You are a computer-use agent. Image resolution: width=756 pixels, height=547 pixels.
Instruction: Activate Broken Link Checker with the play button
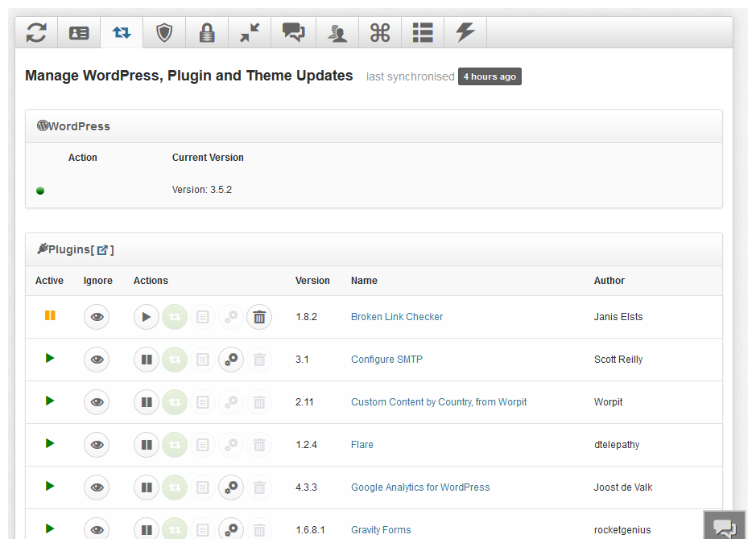click(x=146, y=317)
